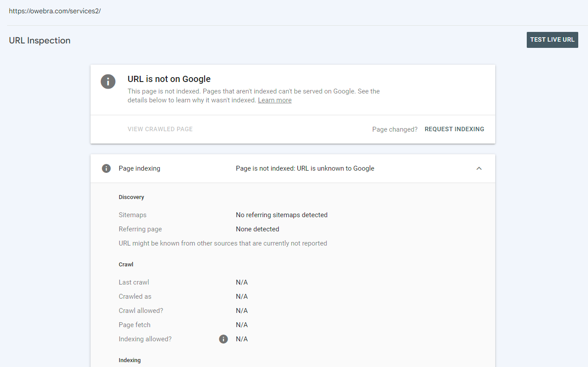Open VIEW CRAWLED PAGE
This screenshot has height=367, width=588.
pos(160,129)
